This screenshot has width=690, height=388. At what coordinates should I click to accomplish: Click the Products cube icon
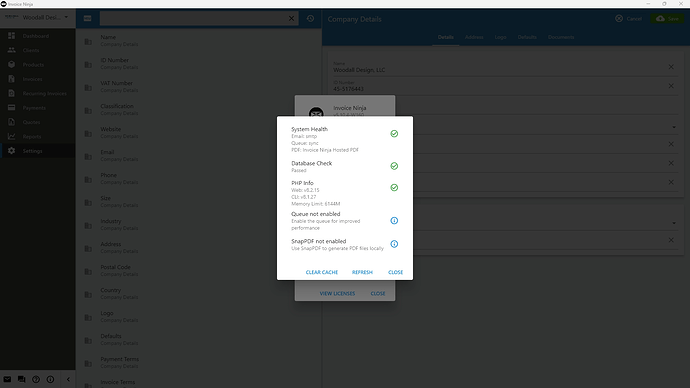pos(11,64)
